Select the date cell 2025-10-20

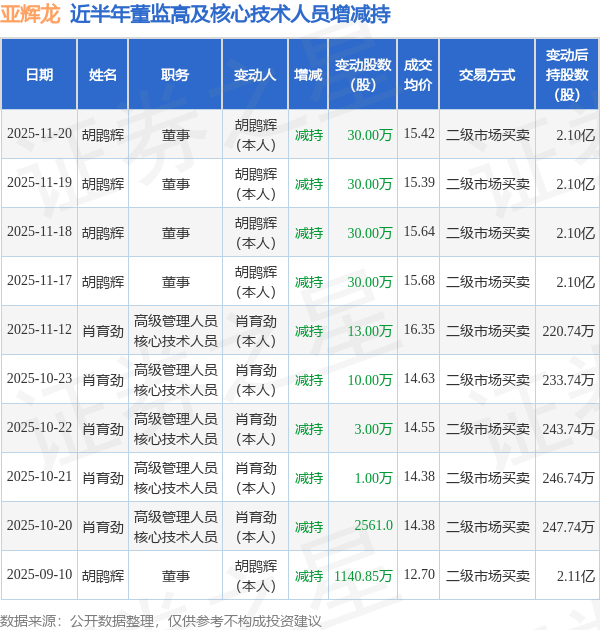click(39, 526)
